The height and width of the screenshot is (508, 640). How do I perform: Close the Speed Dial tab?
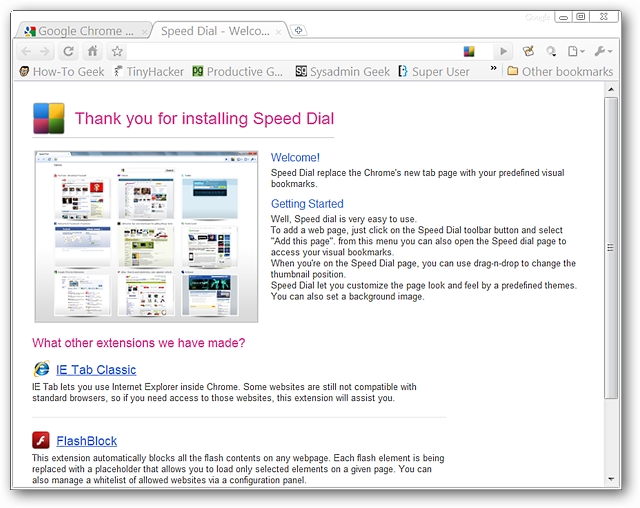pyautogui.click(x=278, y=32)
